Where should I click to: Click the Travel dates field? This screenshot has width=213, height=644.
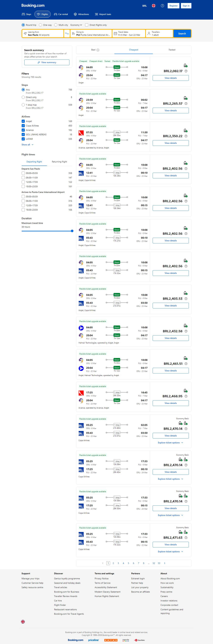[x=129, y=33]
